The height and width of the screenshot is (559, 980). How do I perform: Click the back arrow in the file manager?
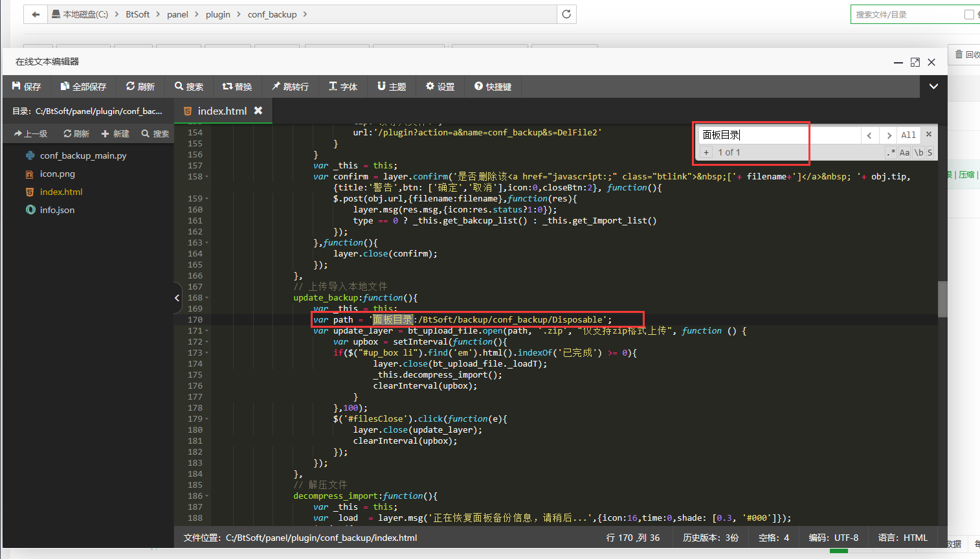tap(36, 14)
